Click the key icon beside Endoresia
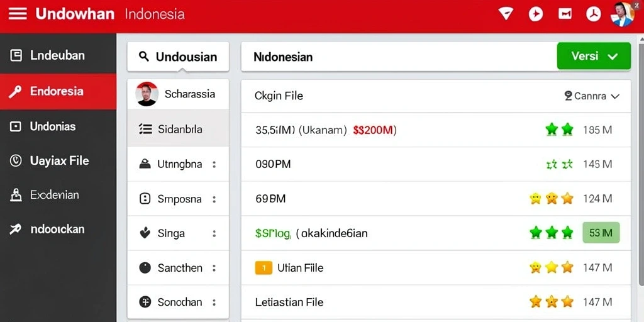Screen dimensions: 644x322 (x=15, y=92)
